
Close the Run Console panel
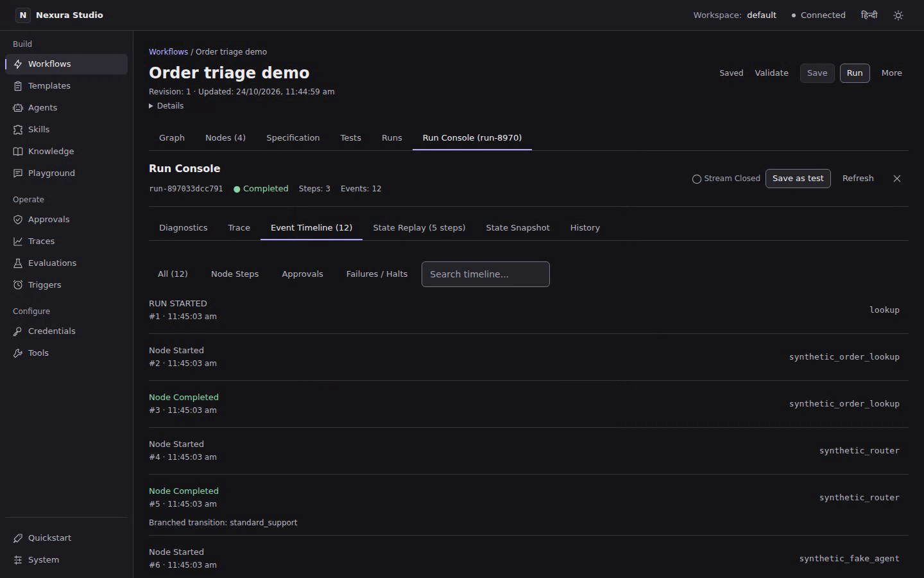click(897, 179)
